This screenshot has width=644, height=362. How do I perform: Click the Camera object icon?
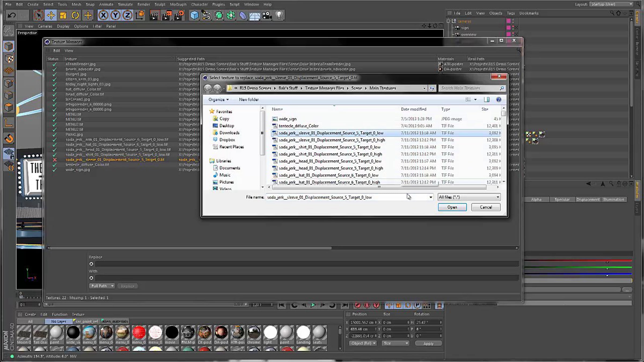pyautogui.click(x=267, y=15)
